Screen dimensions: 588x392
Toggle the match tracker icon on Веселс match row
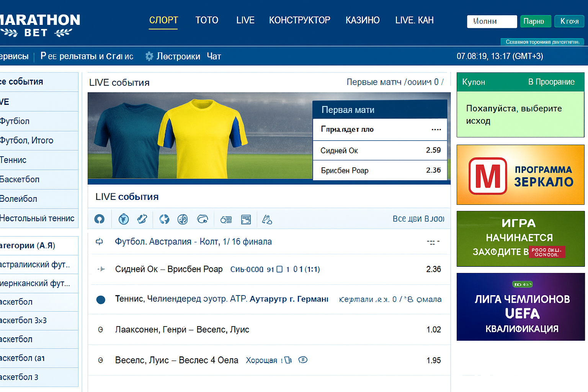[x=288, y=360]
